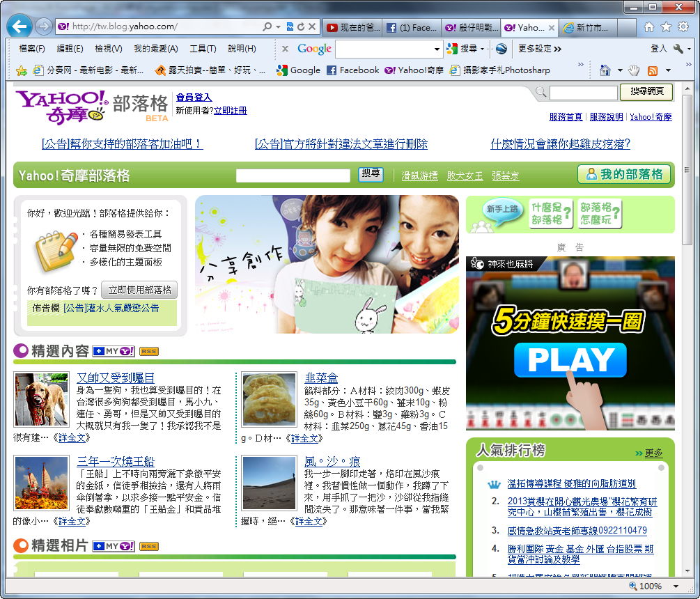Screen dimensions: 700x599
Task: Open the Google favorite in the favorites bar
Action: pos(298,70)
